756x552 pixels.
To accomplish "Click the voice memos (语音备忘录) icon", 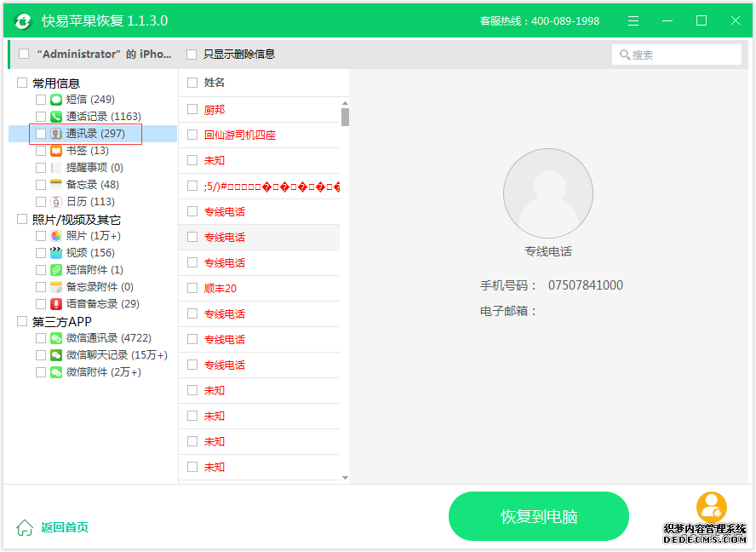I will tap(56, 304).
